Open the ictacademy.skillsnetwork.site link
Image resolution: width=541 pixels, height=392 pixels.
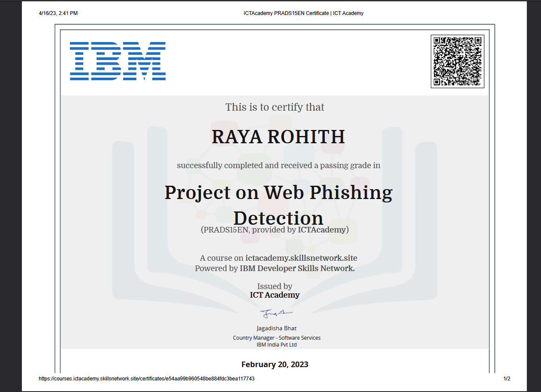point(301,258)
